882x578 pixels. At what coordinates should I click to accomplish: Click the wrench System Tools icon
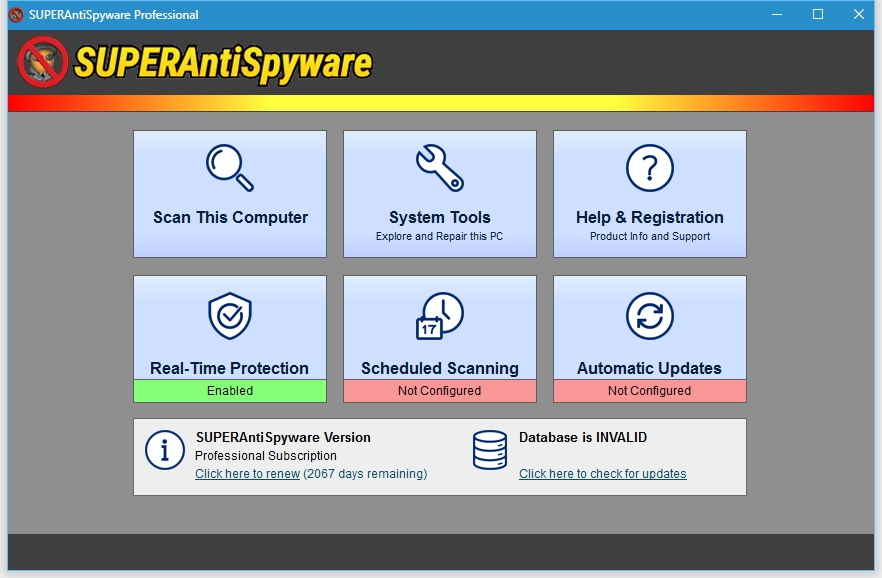pyautogui.click(x=440, y=167)
